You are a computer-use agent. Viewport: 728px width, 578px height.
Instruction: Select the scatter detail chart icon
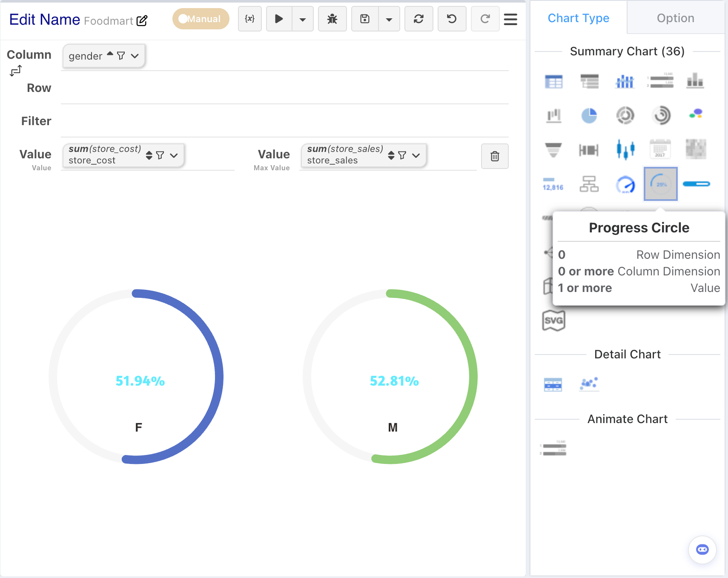pos(589,384)
